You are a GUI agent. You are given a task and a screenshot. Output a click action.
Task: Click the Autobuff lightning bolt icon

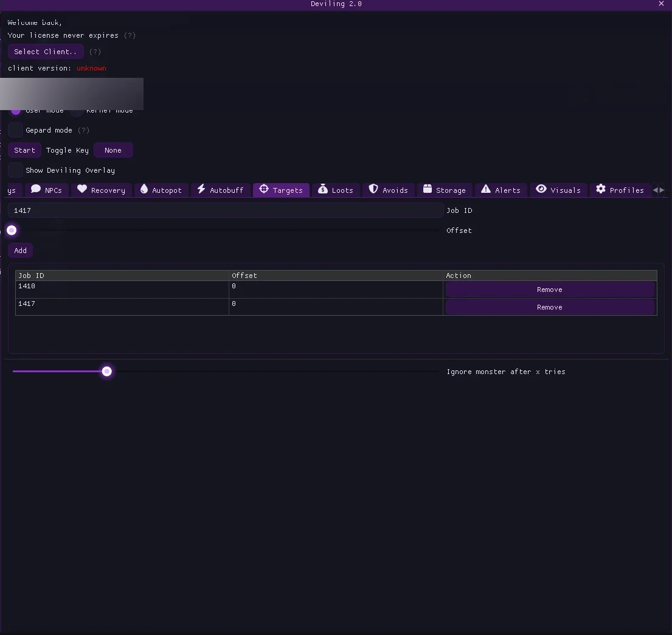pyautogui.click(x=201, y=189)
